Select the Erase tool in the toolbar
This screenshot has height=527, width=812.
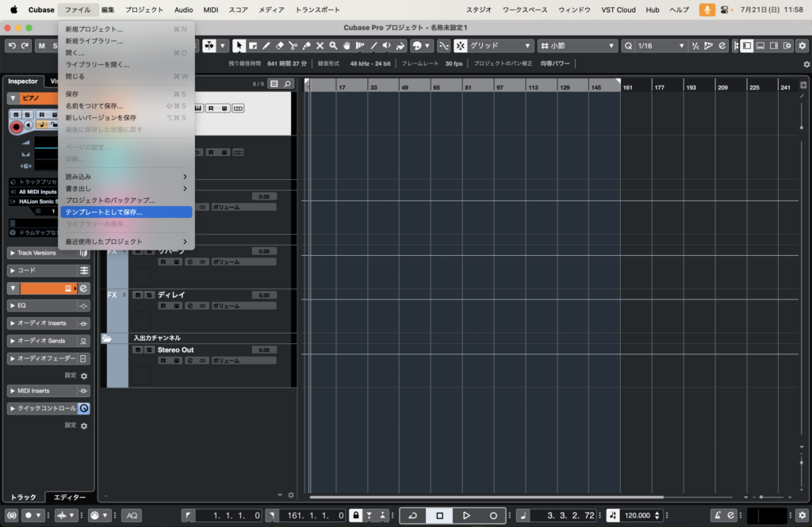click(279, 46)
